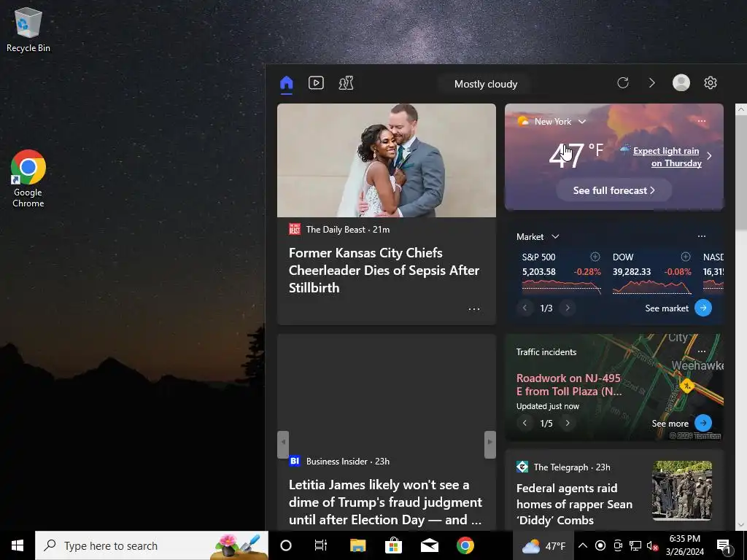Open wedding couple photo thumbnail
Image resolution: width=747 pixels, height=560 pixels.
coord(387,160)
